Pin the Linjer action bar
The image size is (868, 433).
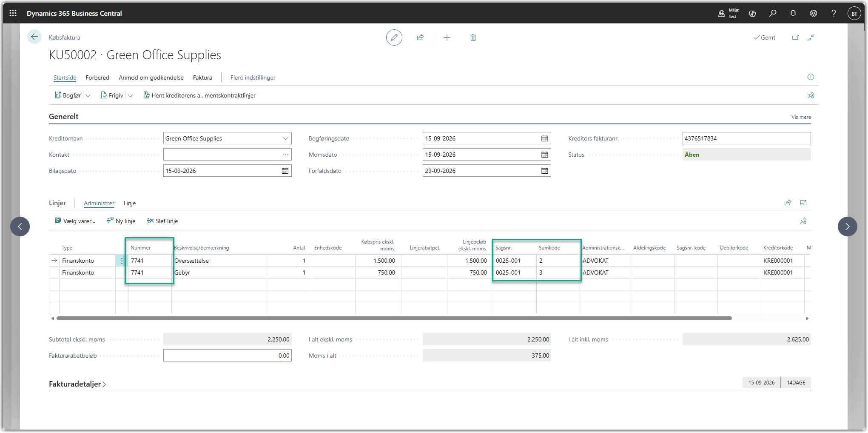pos(803,221)
